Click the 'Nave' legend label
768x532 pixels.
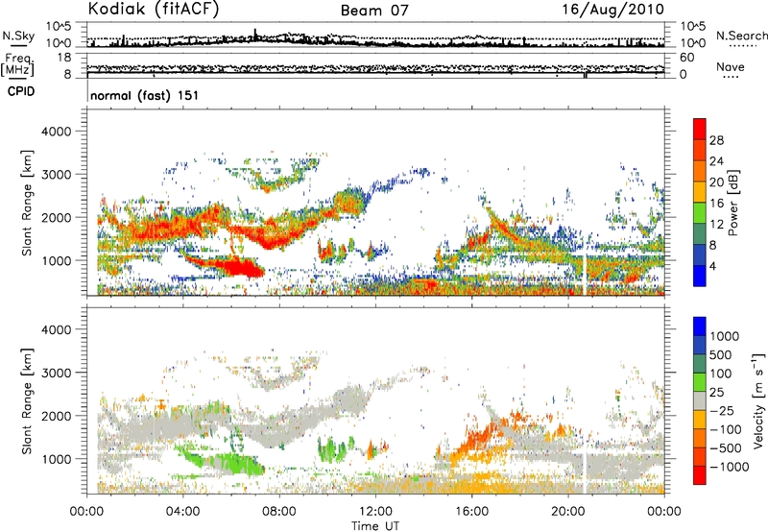[x=731, y=67]
